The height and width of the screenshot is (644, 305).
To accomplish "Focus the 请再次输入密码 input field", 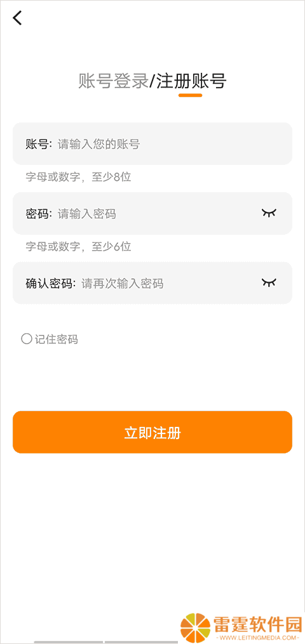I will (152, 284).
